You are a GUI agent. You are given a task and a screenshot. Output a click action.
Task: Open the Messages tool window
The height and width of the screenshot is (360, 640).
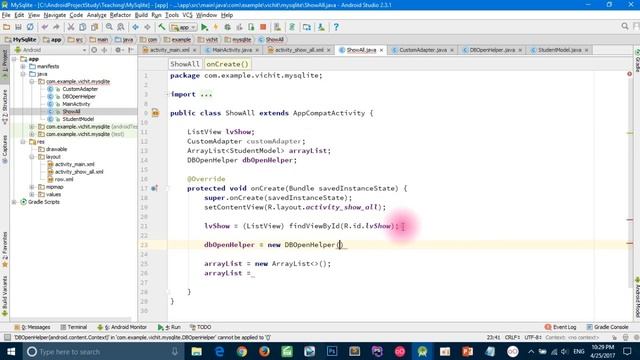tap(32, 327)
